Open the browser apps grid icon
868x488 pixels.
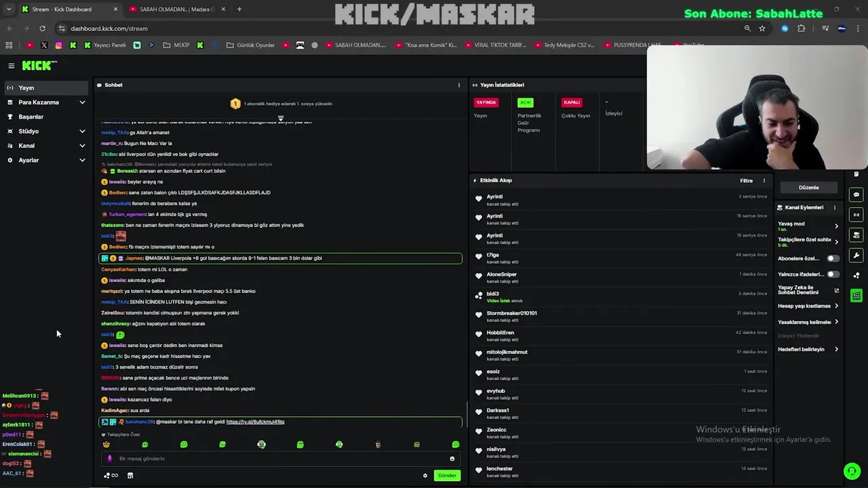point(9,45)
